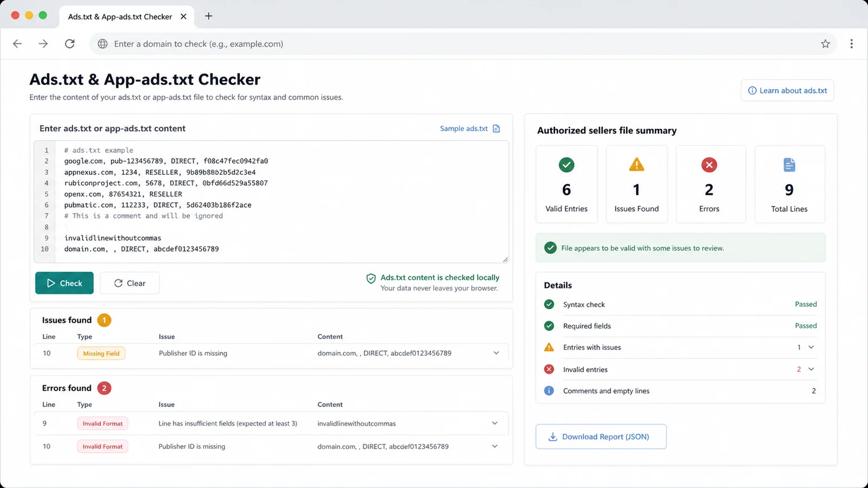This screenshot has width=868, height=488.
Task: Expand line 9 Invalid Format error row
Action: [495, 423]
